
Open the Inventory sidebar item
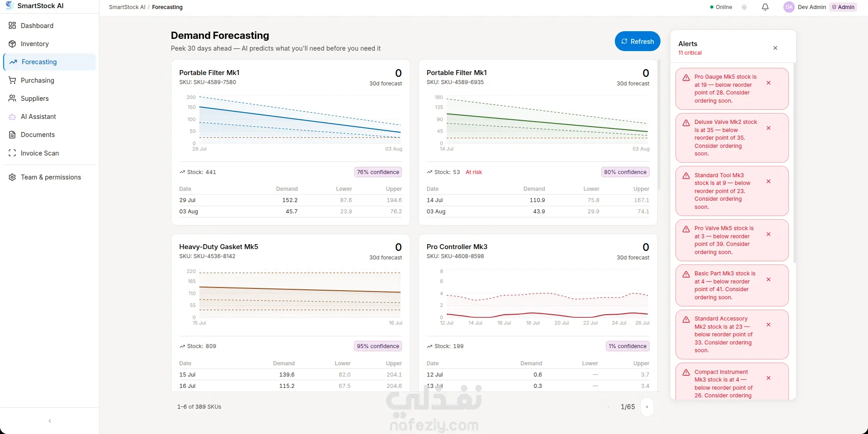tap(50, 44)
